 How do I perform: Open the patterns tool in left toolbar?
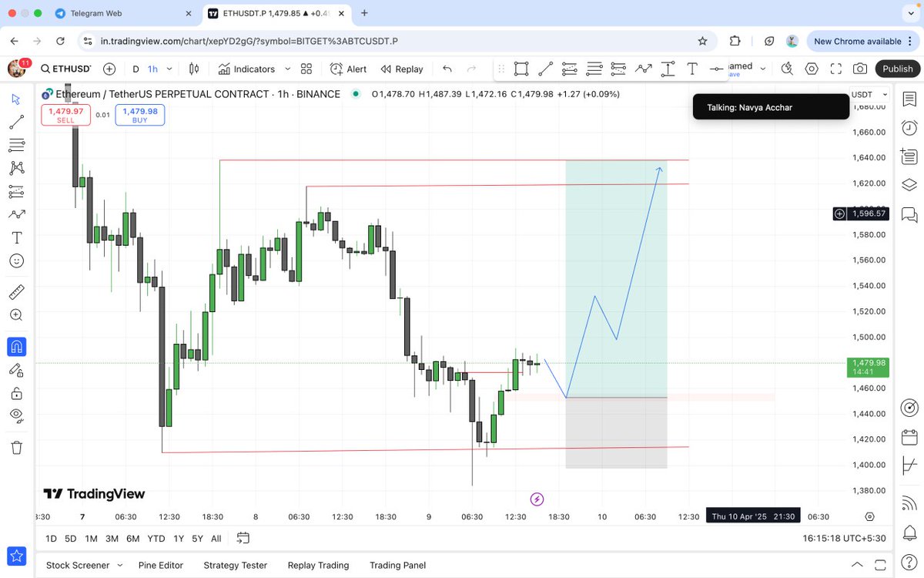click(16, 168)
